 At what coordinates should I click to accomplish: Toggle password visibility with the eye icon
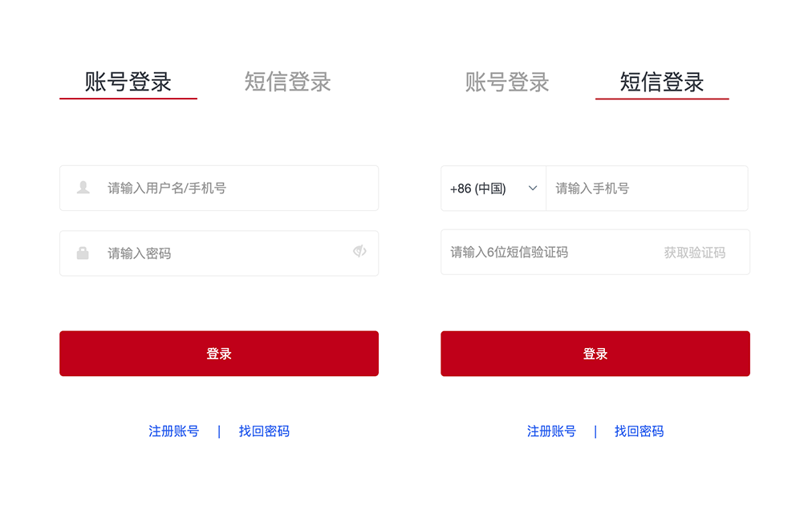[360, 252]
